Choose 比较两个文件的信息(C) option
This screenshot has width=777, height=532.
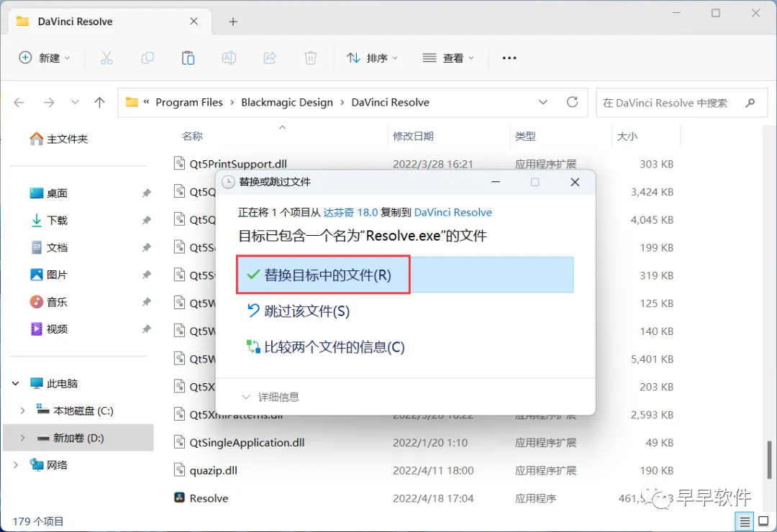tap(326, 347)
